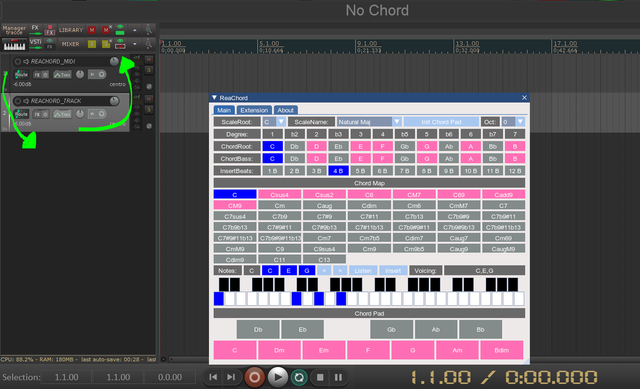Set InsertBeats to 8 B
The image size is (640, 389).
(427, 171)
